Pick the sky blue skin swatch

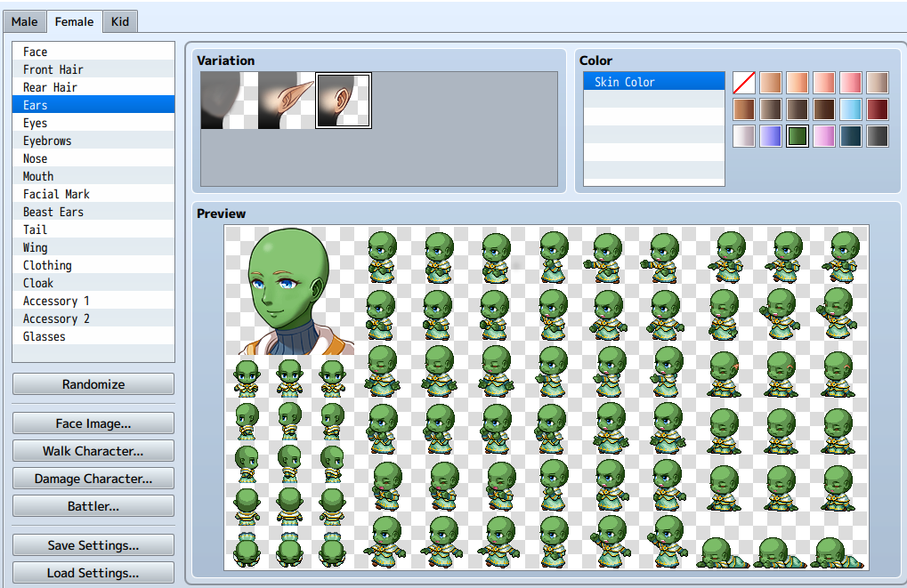tap(851, 109)
